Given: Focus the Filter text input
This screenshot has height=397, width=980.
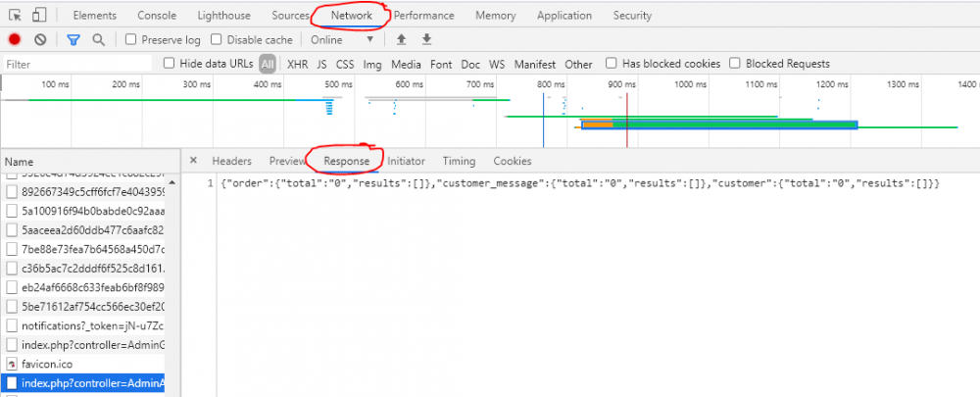Looking at the screenshot, I should pyautogui.click(x=77, y=64).
